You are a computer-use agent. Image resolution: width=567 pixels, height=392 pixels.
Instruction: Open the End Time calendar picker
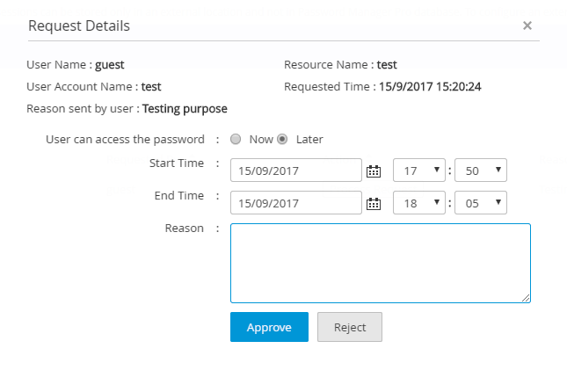[373, 203]
